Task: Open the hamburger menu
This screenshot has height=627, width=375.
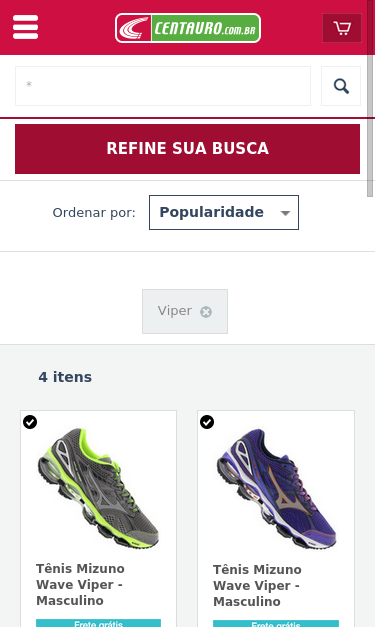Action: click(25, 27)
